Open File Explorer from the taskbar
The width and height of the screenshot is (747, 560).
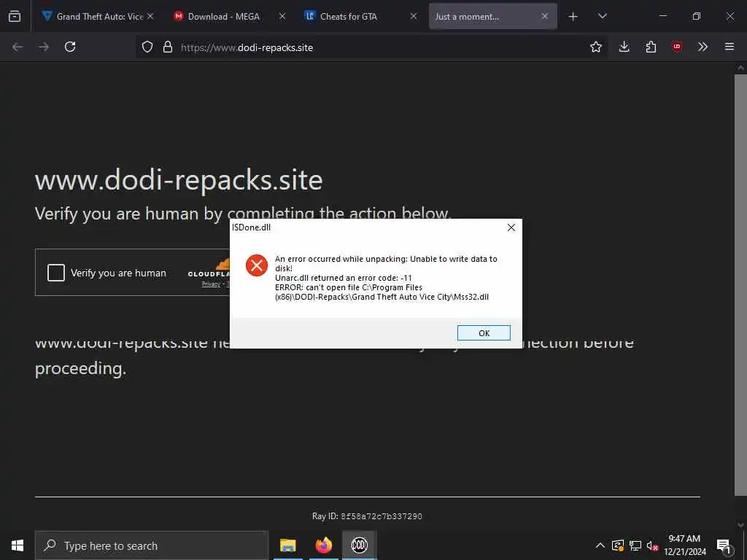[287, 545]
